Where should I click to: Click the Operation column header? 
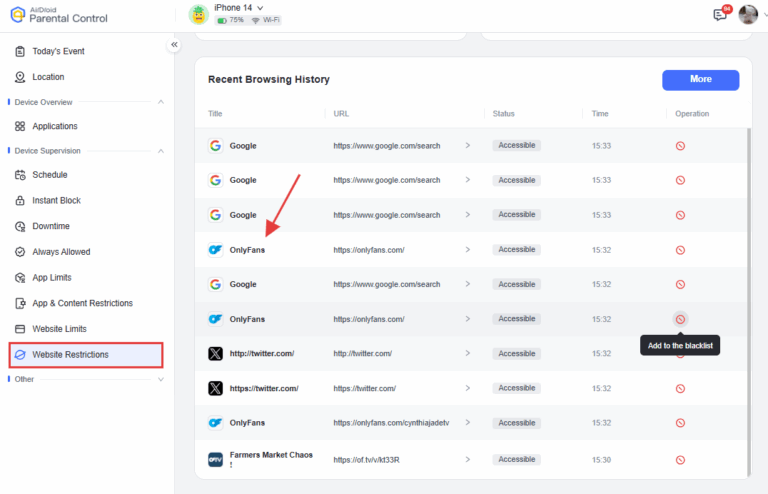tap(692, 114)
